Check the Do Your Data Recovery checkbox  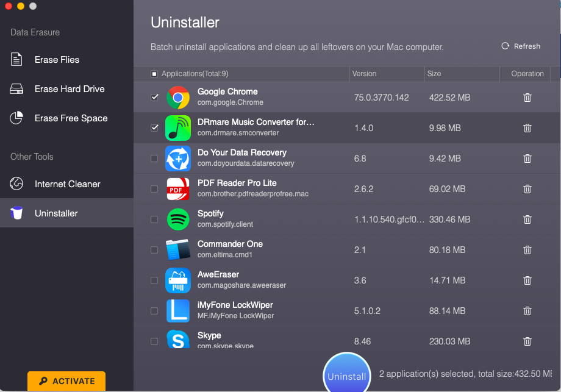pos(154,158)
